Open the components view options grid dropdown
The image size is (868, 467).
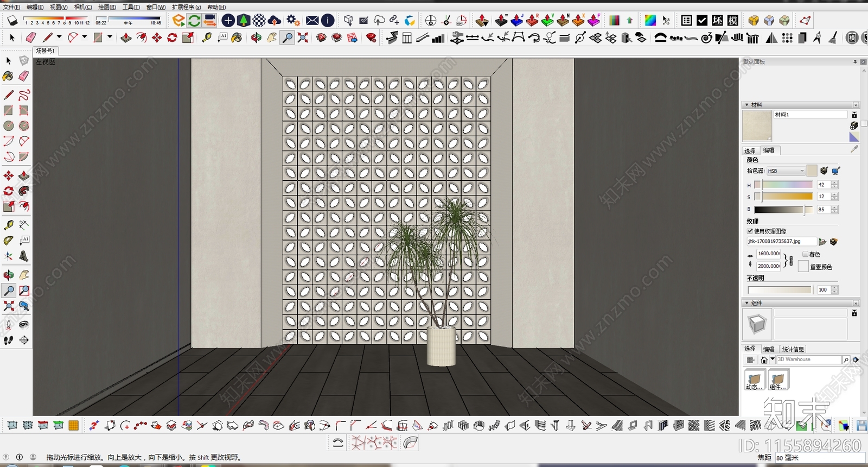pyautogui.click(x=751, y=359)
